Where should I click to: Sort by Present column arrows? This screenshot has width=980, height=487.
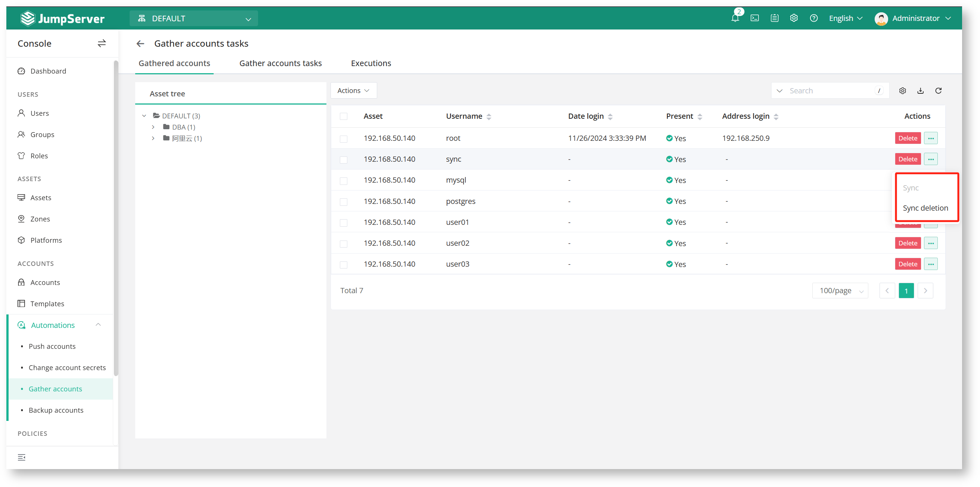(700, 117)
